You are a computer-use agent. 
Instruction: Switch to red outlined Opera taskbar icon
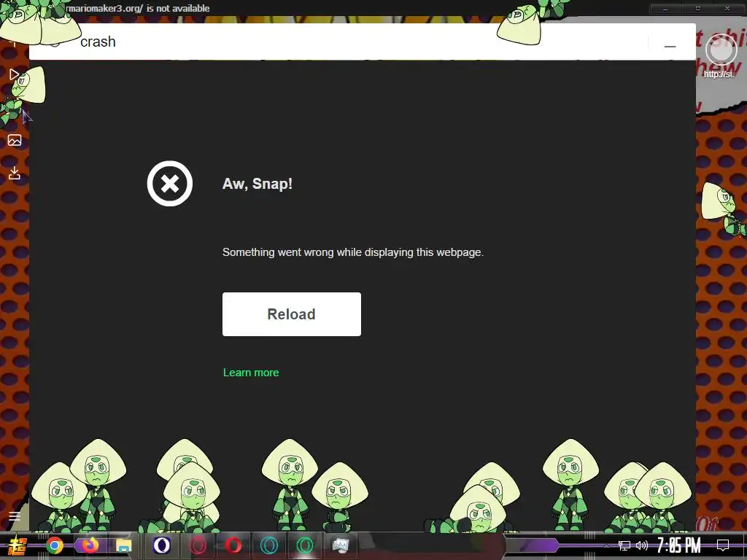[198, 545]
